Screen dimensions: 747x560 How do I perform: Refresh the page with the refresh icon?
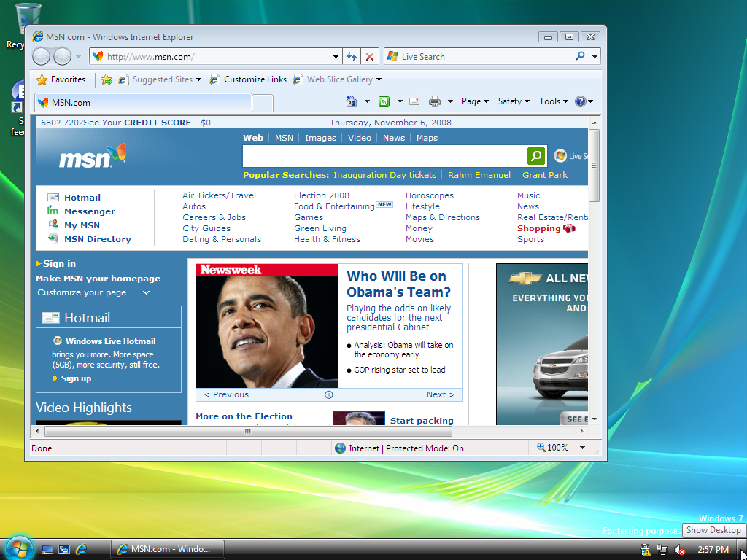[352, 57]
